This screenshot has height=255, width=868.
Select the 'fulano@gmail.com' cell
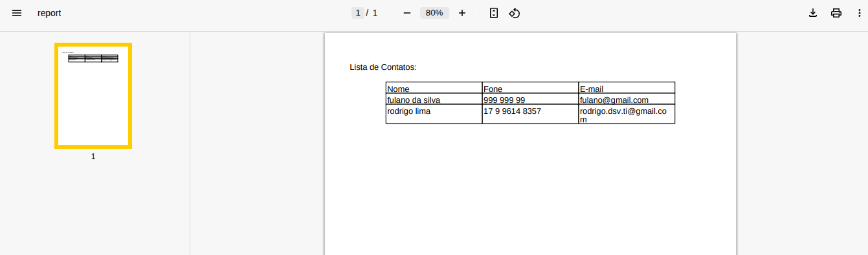(x=627, y=99)
